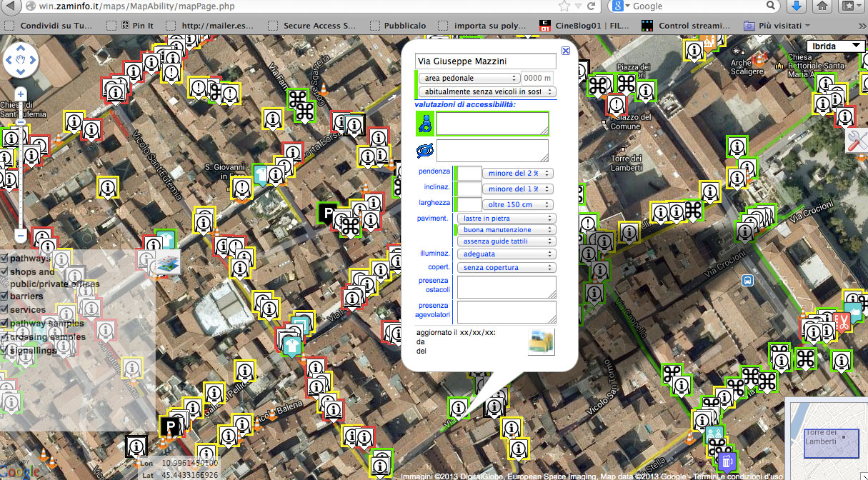Open the 'CineBlog01' bookmark

(x=583, y=26)
